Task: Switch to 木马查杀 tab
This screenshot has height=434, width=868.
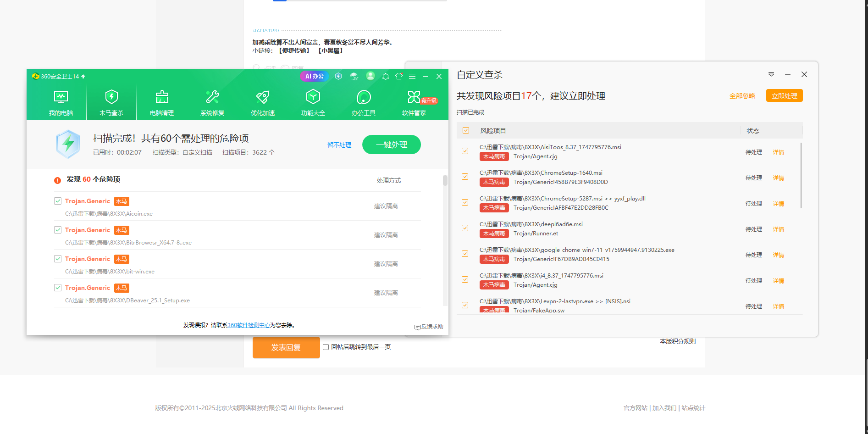Action: (x=111, y=103)
